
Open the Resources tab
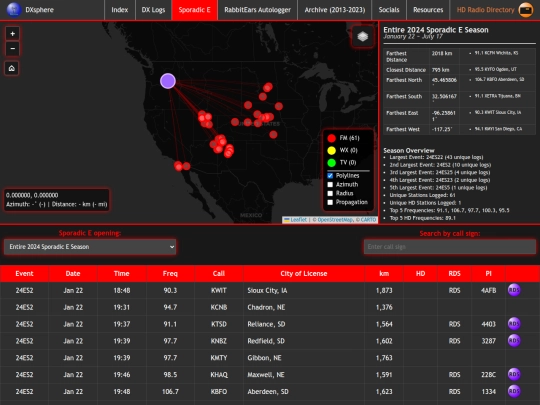pyautogui.click(x=428, y=10)
